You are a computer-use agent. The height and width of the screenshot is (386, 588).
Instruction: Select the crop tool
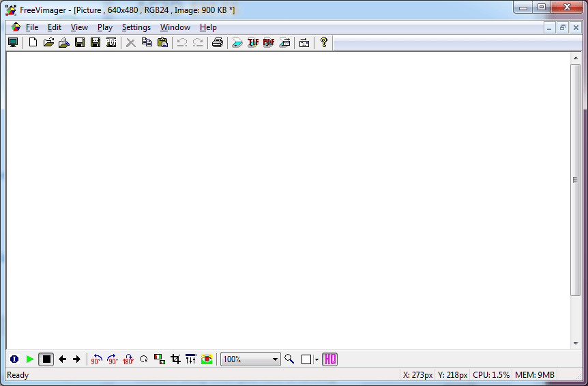[x=175, y=359]
